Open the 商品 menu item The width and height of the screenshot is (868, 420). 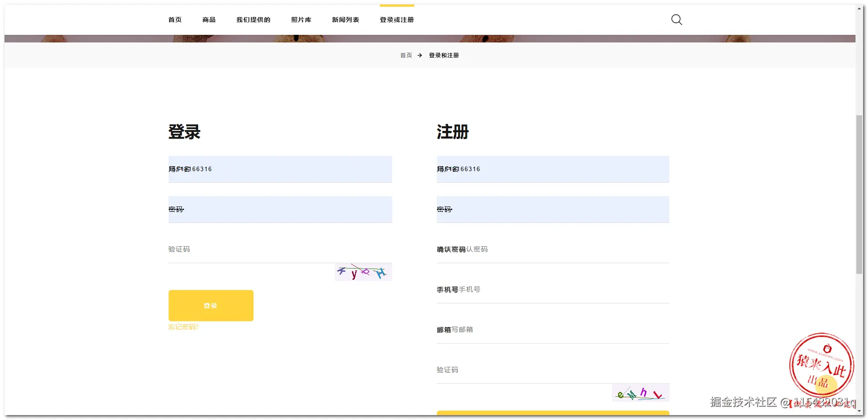tap(209, 20)
